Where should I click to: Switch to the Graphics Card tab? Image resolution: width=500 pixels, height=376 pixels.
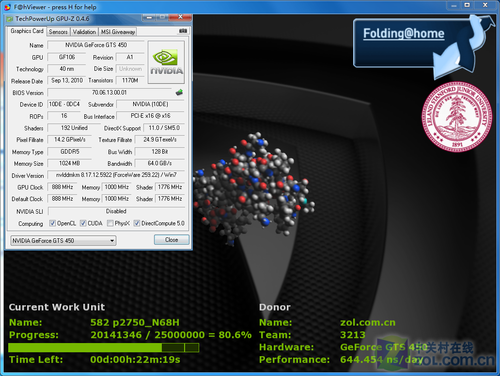tap(27, 31)
